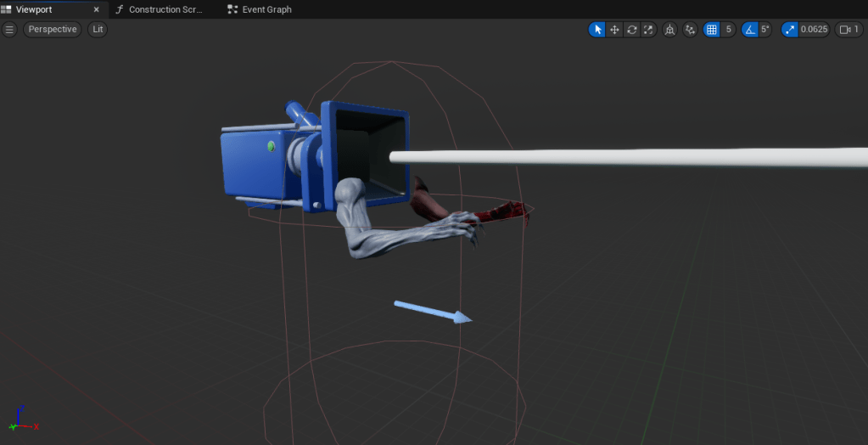Activate the translate (move) tool
Image resolution: width=868 pixels, height=445 pixels.
pyautogui.click(x=614, y=30)
